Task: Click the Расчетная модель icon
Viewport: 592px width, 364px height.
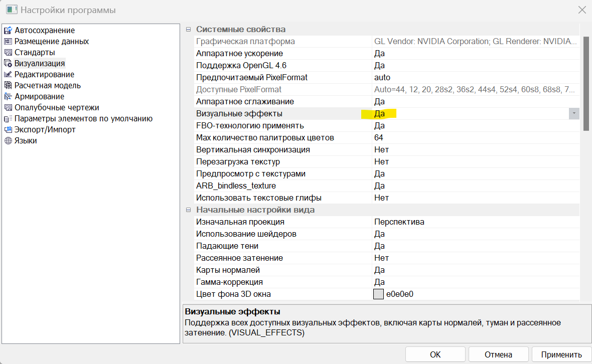Action: [8, 86]
